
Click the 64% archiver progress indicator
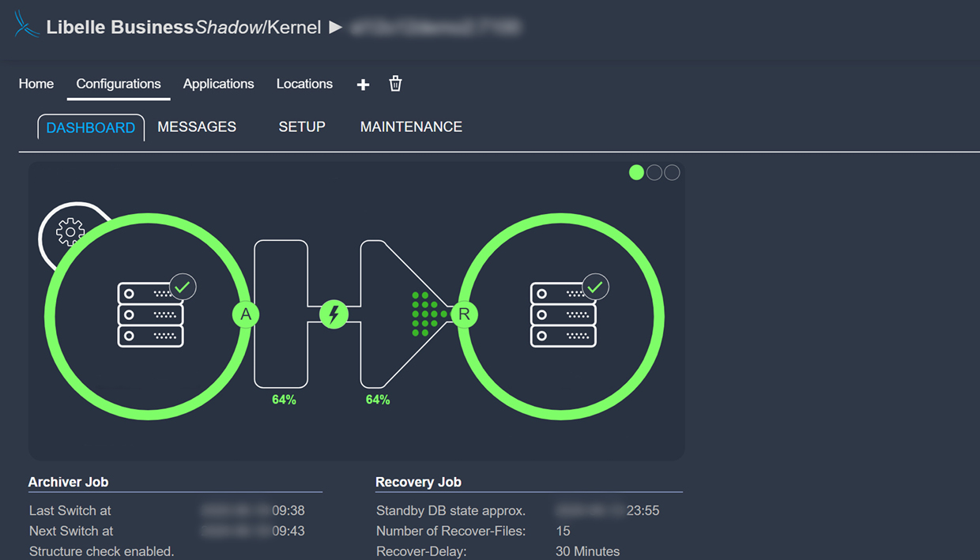282,399
